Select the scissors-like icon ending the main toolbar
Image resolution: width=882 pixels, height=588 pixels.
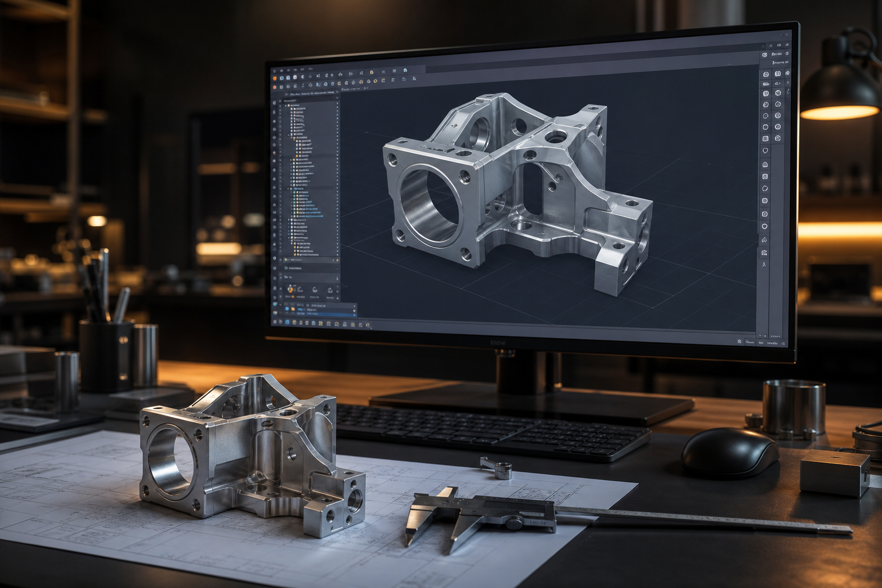[414, 79]
